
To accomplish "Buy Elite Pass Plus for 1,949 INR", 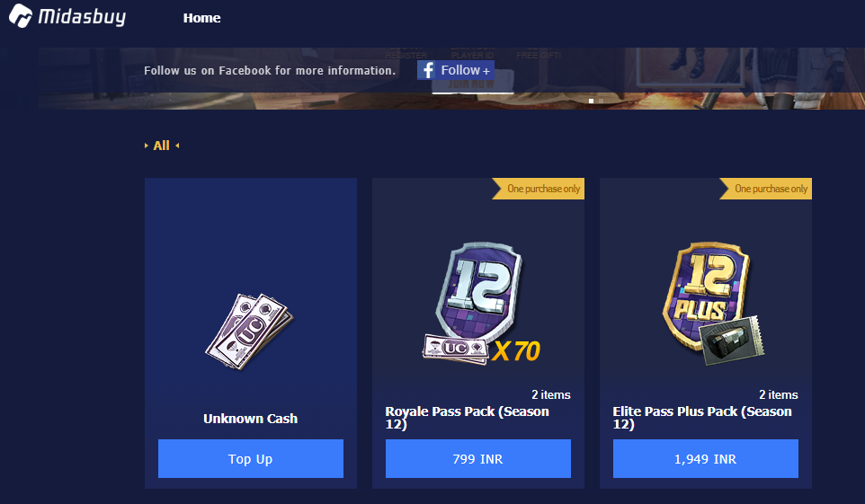I will [705, 459].
